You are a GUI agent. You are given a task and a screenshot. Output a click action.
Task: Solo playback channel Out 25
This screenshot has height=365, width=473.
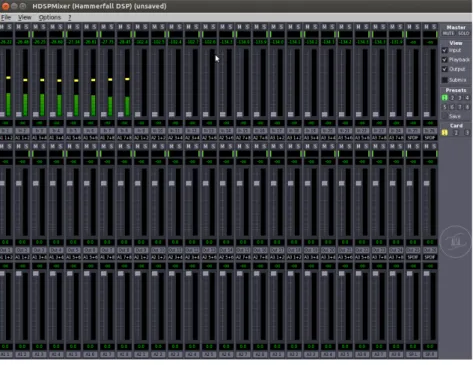(x=417, y=146)
